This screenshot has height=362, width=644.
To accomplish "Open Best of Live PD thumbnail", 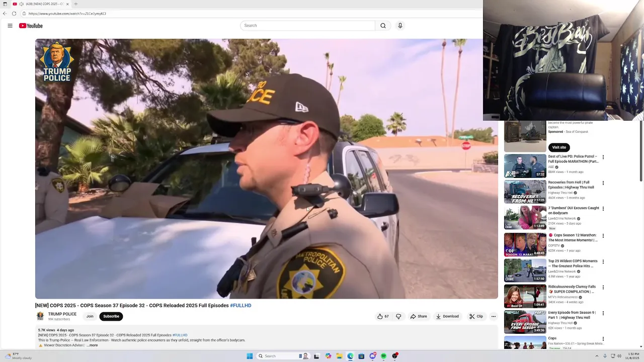I will [525, 166].
